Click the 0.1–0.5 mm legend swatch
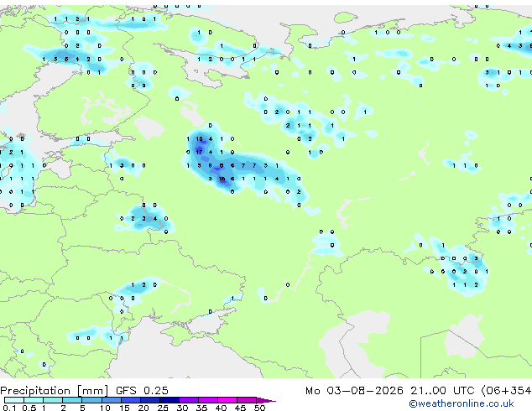The height and width of the screenshot is (411, 532). coord(14,400)
